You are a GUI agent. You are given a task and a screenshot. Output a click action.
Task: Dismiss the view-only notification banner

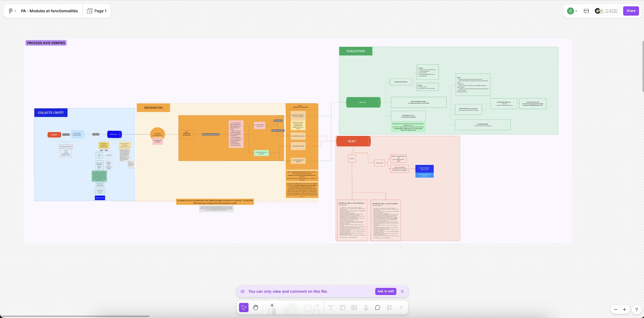[x=402, y=291]
